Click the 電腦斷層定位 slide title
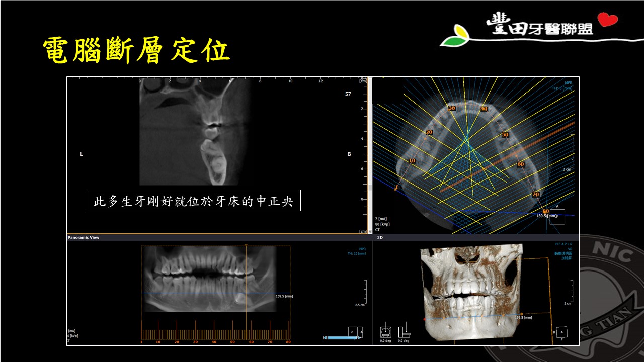Viewport: 644px width, 362px height. (136, 51)
